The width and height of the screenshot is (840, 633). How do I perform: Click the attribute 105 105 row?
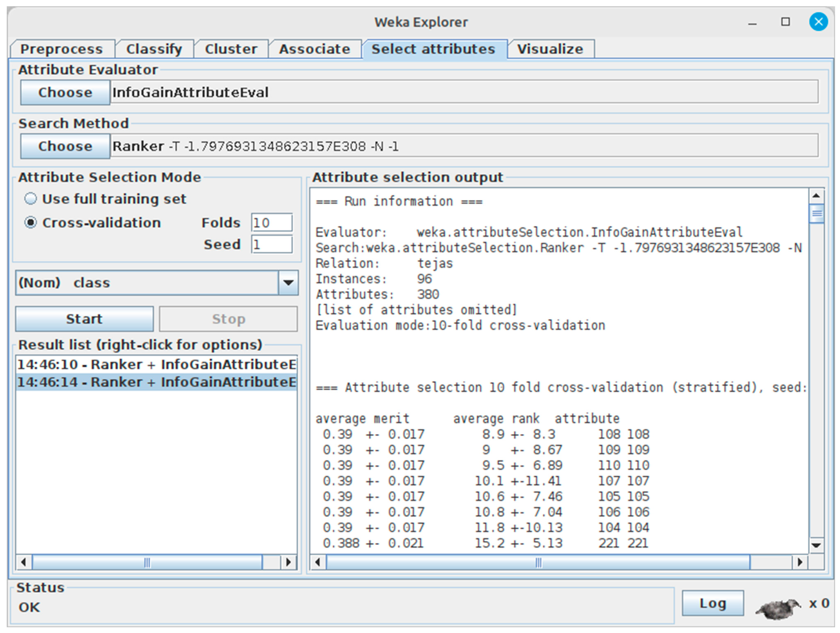tap(486, 496)
